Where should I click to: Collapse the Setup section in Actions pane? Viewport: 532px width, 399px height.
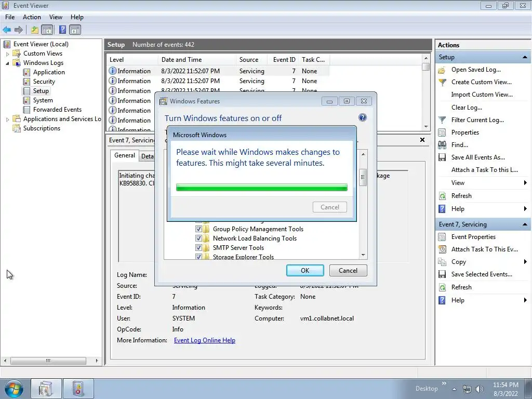(x=525, y=57)
